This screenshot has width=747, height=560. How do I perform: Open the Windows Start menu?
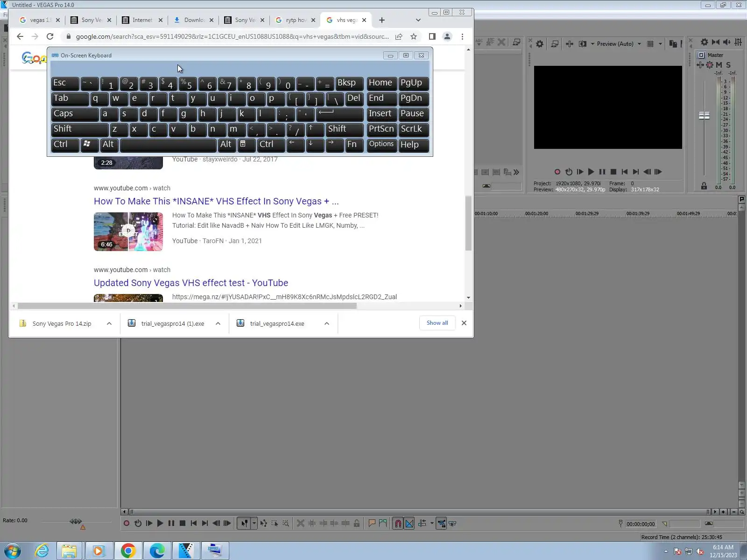tap(12, 551)
